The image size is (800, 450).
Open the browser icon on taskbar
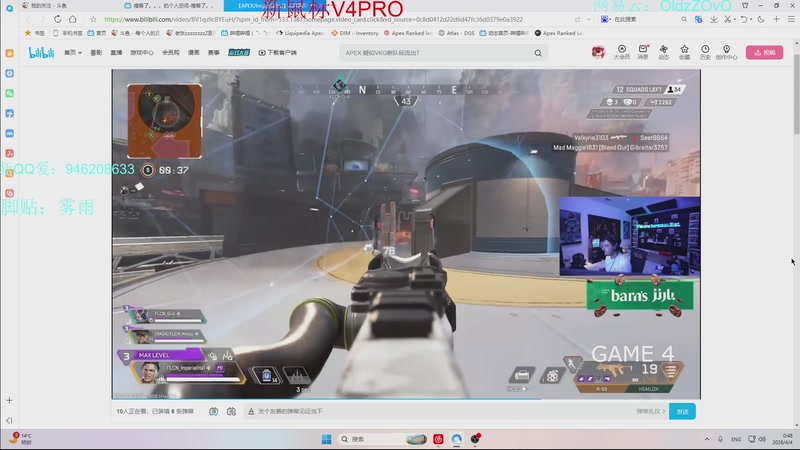point(457,439)
